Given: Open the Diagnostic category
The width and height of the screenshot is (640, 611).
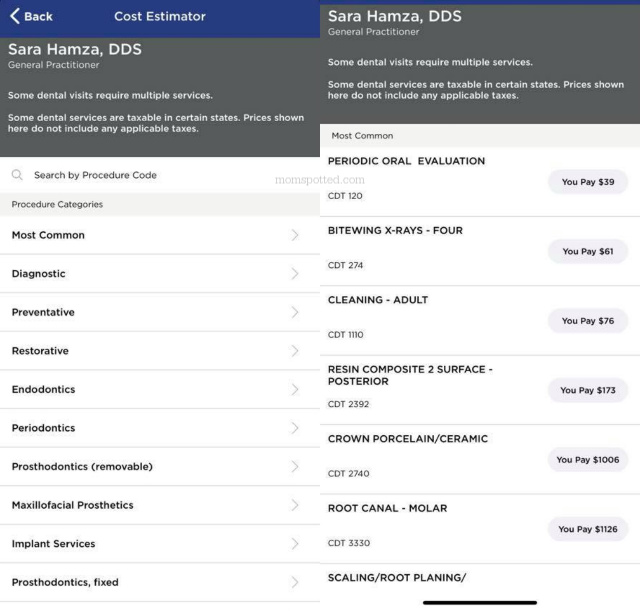Looking at the screenshot, I should (x=160, y=273).
